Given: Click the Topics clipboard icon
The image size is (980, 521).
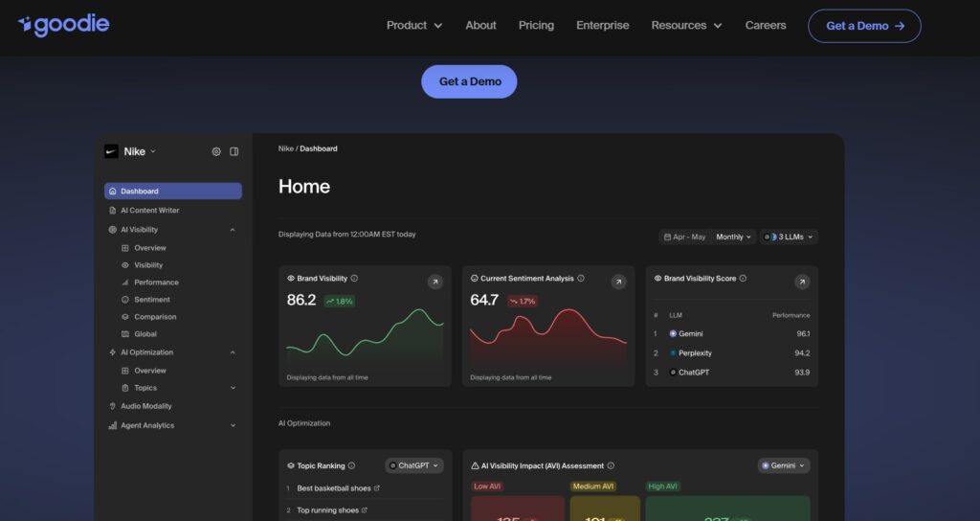Looking at the screenshot, I should click(125, 388).
